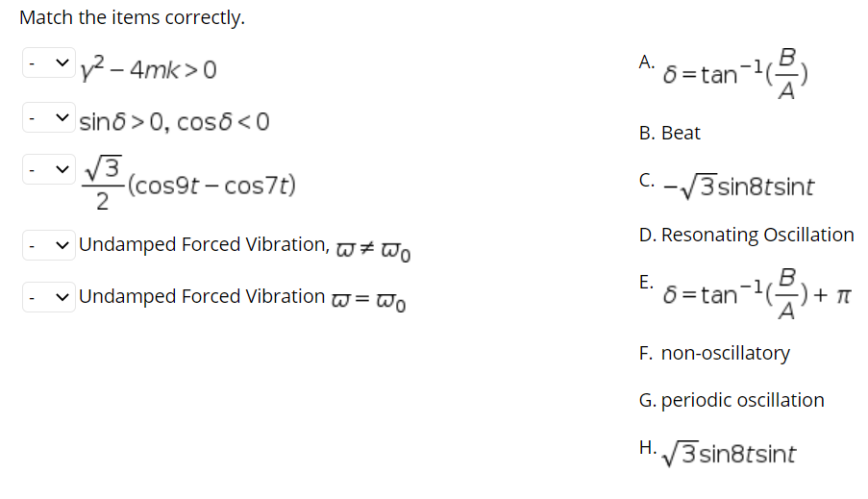Click the 'B. Beat' answer option
Image resolution: width=868 pixels, height=499 pixels.
(670, 133)
